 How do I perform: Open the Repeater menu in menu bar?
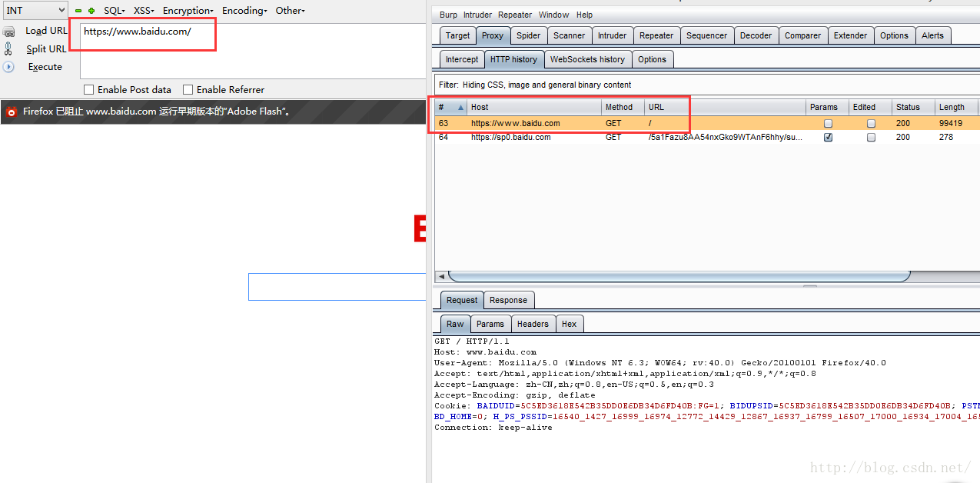click(x=515, y=15)
